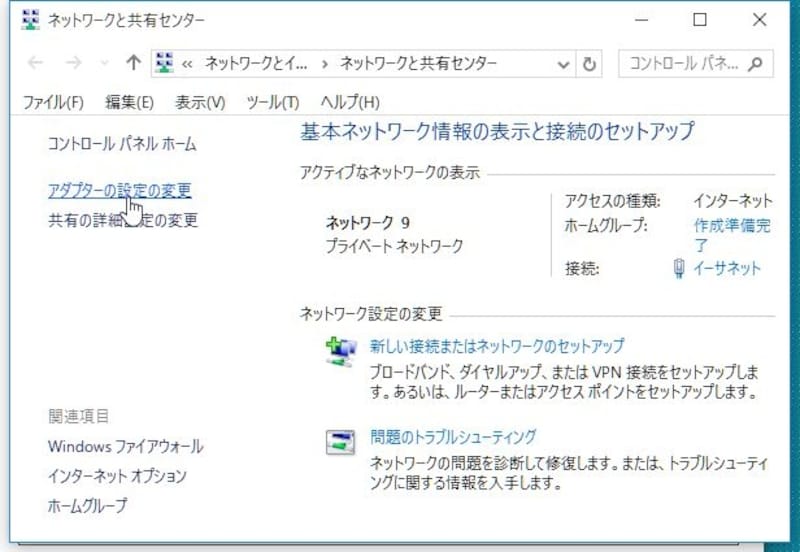Open 共有の詳細設定の変更 link

pos(123,220)
